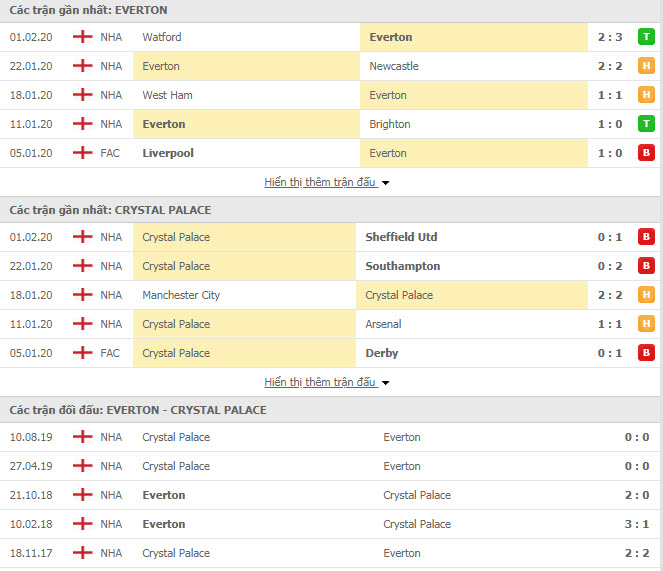Click the red B badge on Liverpool–Everton row
663x571 pixels.
[646, 153]
